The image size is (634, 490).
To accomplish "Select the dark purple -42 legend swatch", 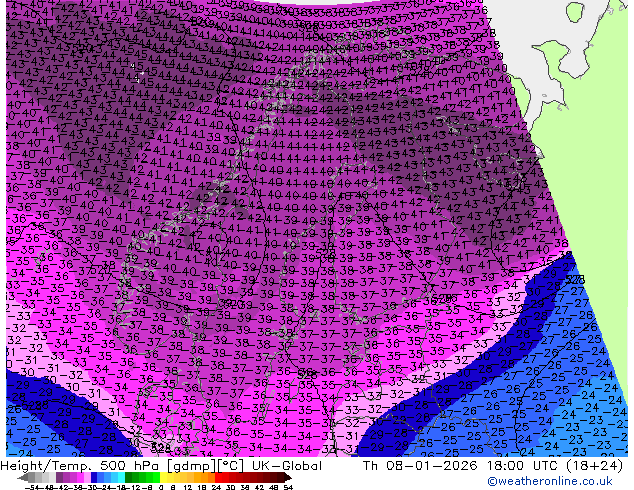I will click(x=59, y=477).
